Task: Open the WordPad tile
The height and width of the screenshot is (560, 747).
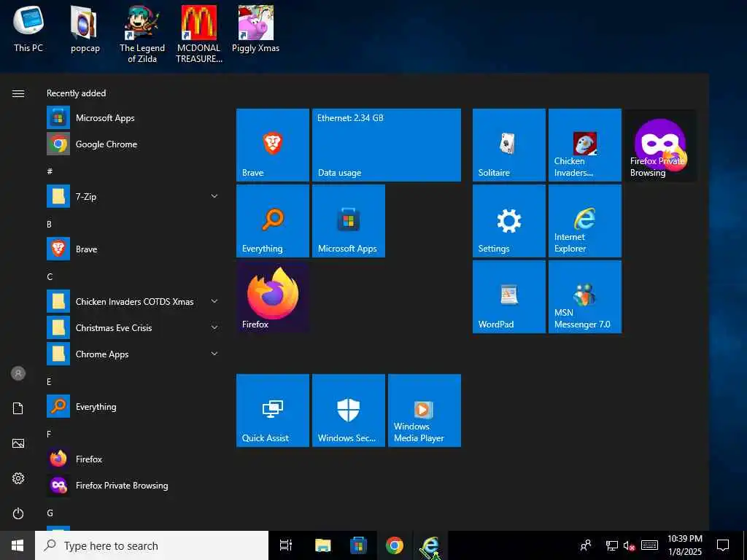Action: (x=508, y=297)
